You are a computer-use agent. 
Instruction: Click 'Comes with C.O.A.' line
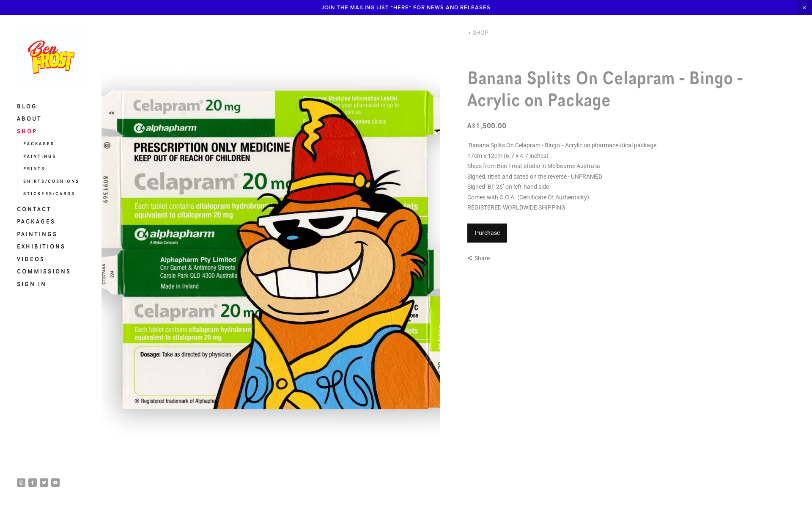(528, 197)
